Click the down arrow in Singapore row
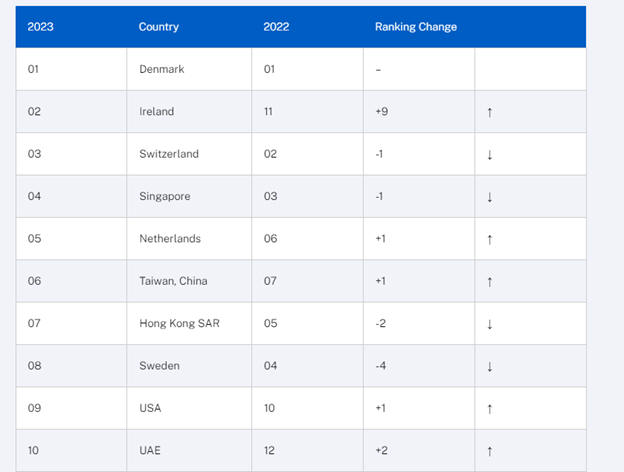Image resolution: width=624 pixels, height=472 pixels. (489, 197)
